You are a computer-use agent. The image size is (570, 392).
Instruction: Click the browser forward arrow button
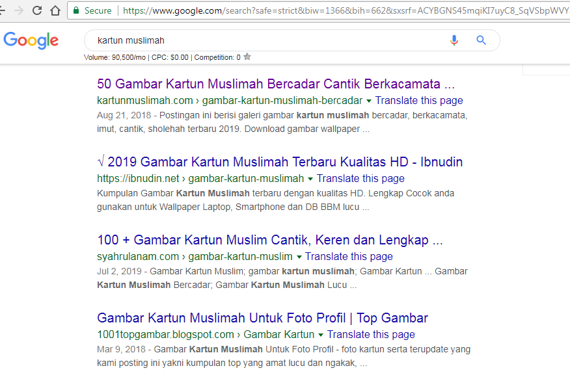click(18, 10)
